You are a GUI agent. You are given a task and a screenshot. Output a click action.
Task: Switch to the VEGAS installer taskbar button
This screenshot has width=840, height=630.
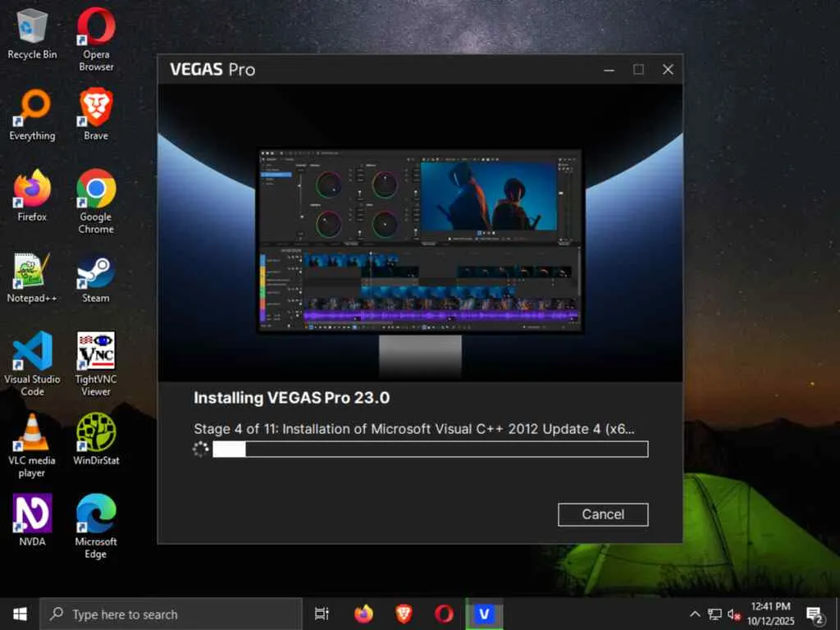point(484,614)
